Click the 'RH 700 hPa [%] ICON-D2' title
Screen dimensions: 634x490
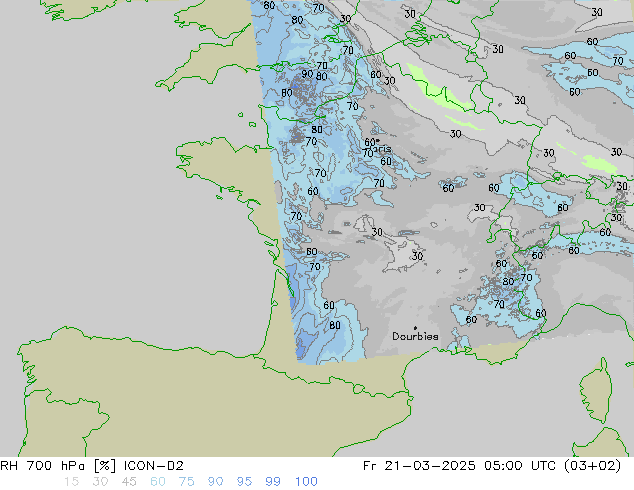pos(92,466)
